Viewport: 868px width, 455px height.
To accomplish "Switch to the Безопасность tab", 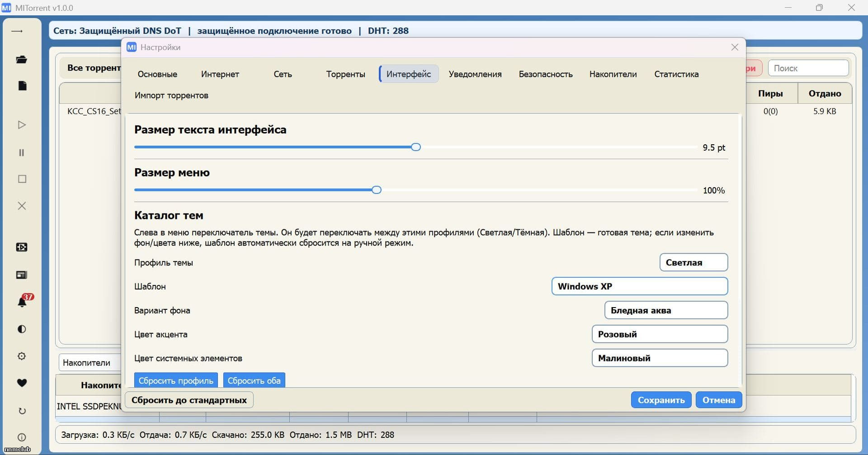I will pos(545,74).
